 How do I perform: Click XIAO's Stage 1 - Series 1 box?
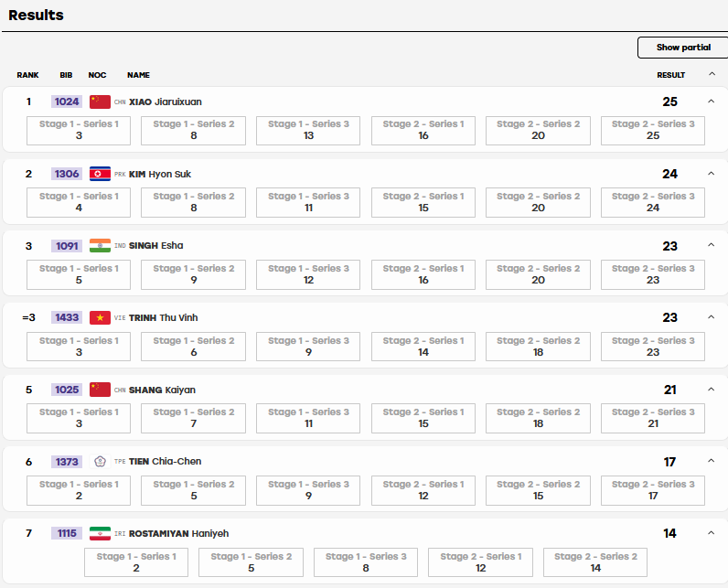(79, 131)
